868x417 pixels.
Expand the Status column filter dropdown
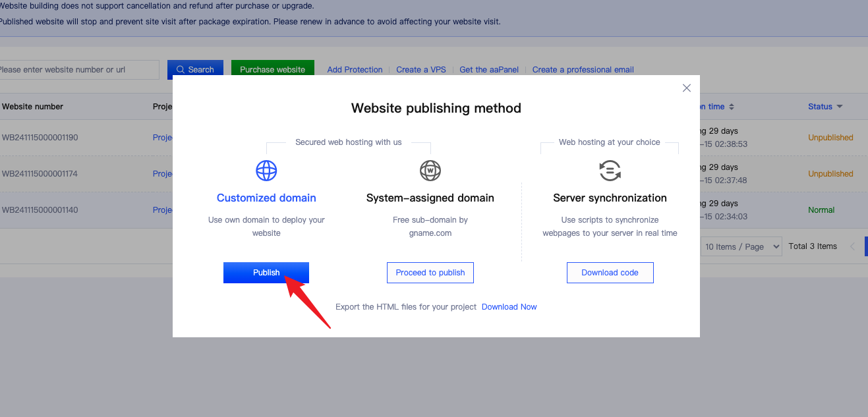(x=840, y=107)
